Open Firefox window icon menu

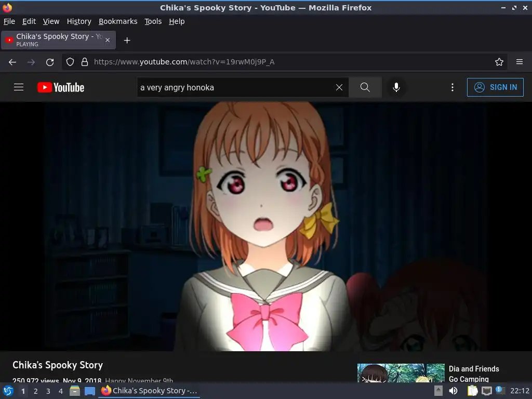coord(7,7)
